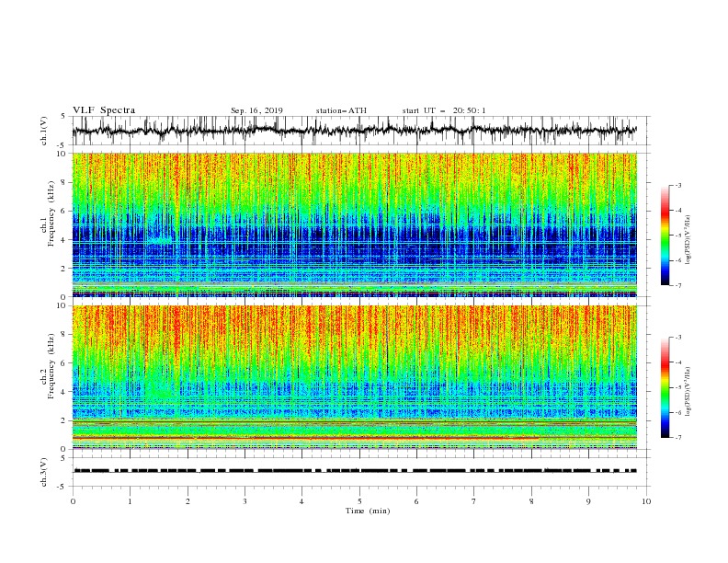Click the "ch.1(V)" waveform axis label
Image resolution: width=728 pixels, height=563 pixels.
44,131
